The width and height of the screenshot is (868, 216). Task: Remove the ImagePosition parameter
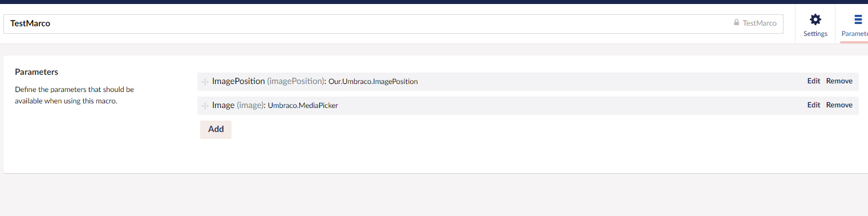pyautogui.click(x=839, y=81)
